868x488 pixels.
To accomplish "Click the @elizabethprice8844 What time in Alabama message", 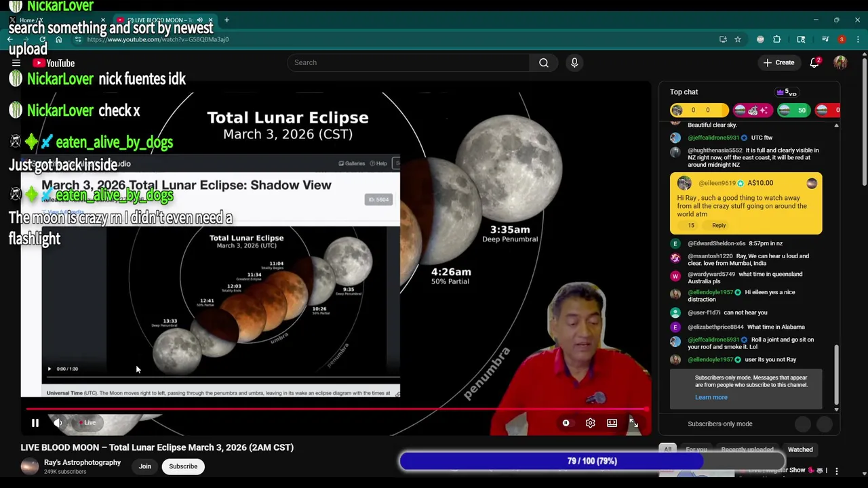I will tap(746, 327).
